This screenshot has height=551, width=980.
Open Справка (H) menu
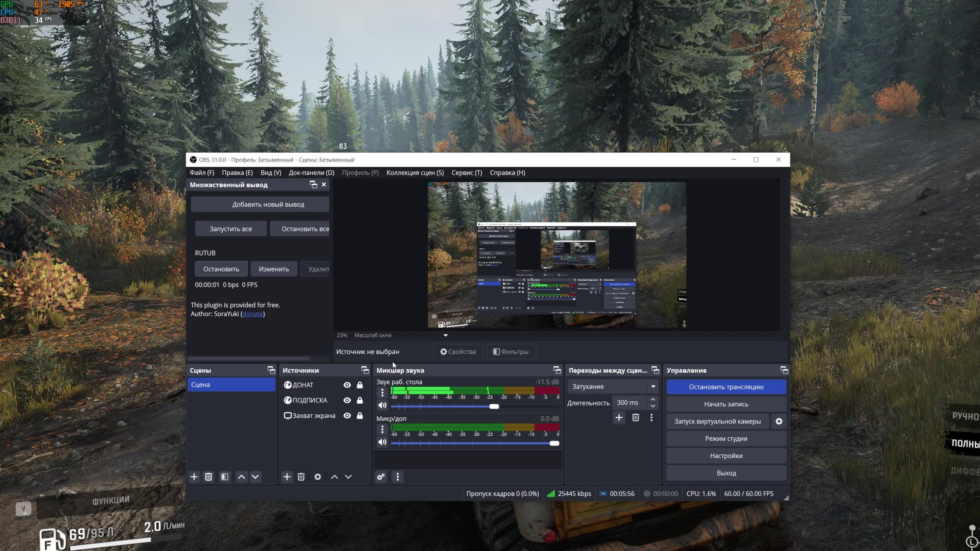click(507, 173)
